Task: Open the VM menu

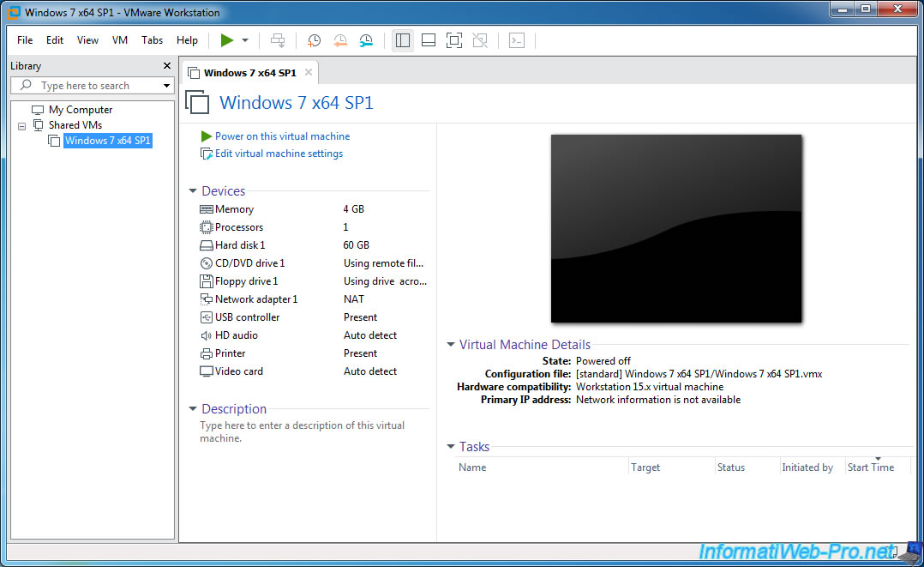Action: 120,40
